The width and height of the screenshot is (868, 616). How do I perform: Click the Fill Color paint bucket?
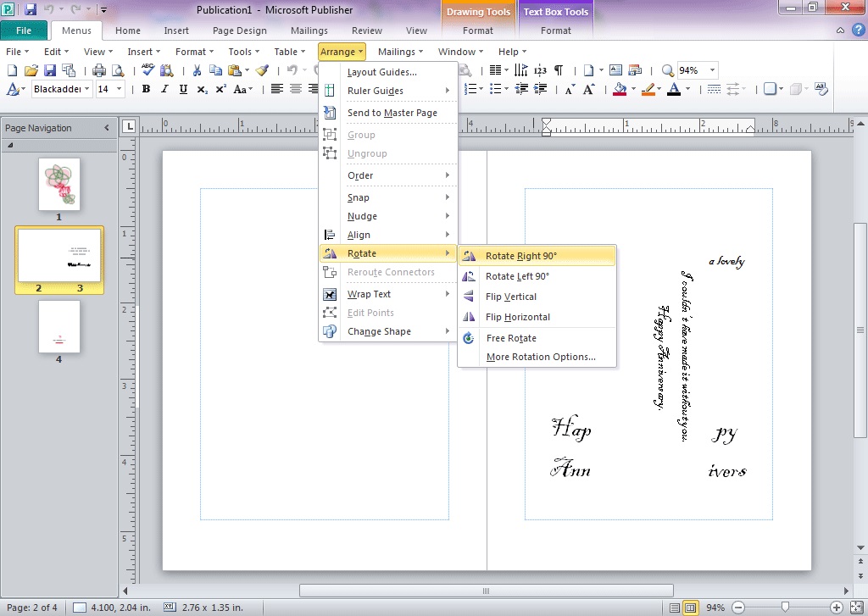(620, 89)
